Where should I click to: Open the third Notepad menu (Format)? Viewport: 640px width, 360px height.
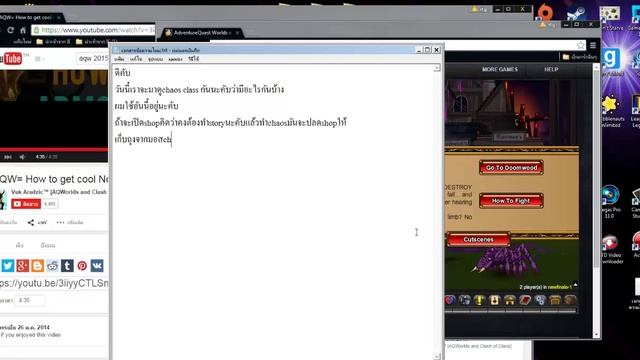[156, 59]
